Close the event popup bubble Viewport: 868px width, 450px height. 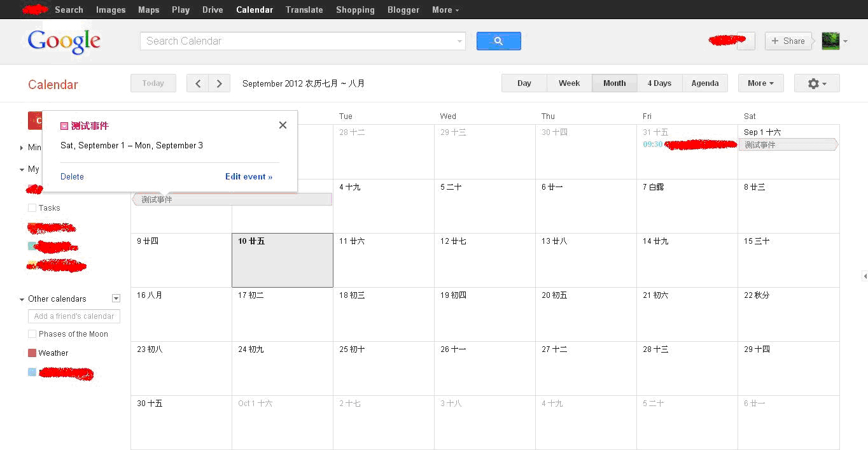point(283,125)
